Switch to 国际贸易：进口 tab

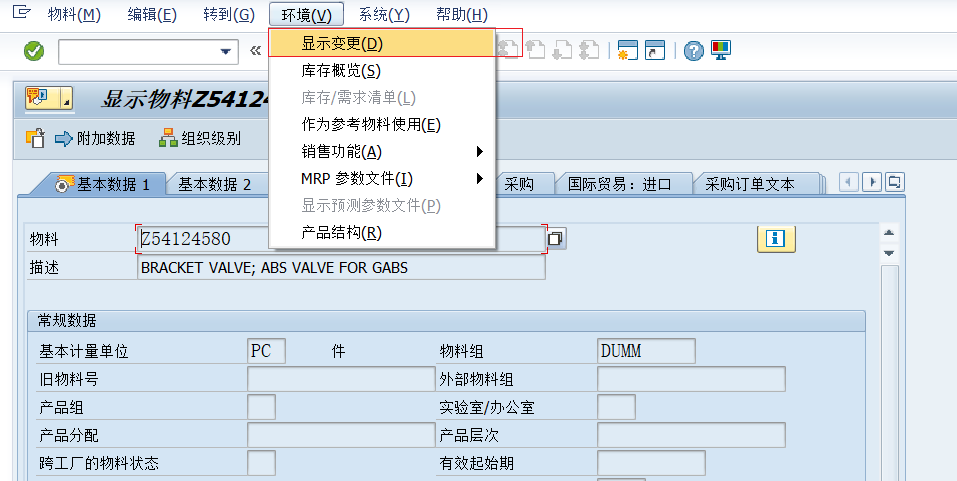tap(619, 184)
